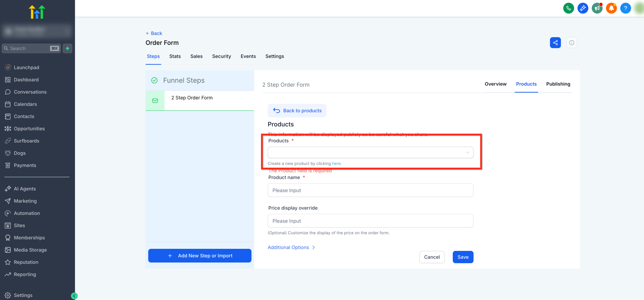Open the Payments section

(x=25, y=165)
